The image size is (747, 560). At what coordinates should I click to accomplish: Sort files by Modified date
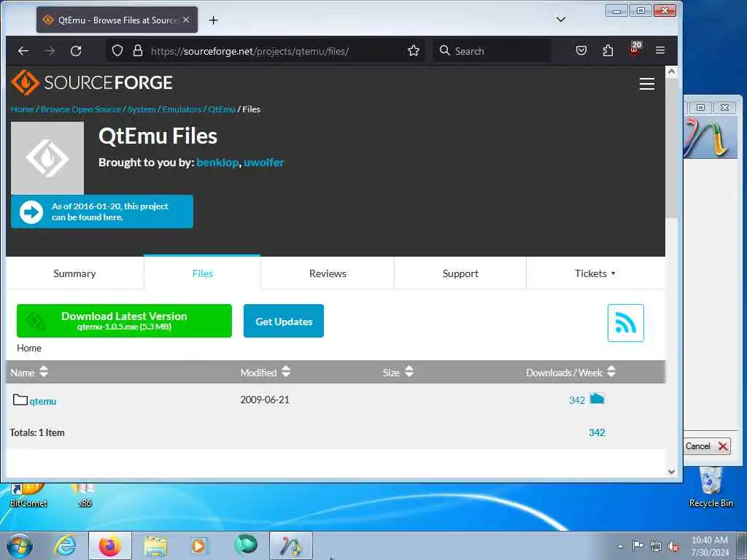point(266,372)
